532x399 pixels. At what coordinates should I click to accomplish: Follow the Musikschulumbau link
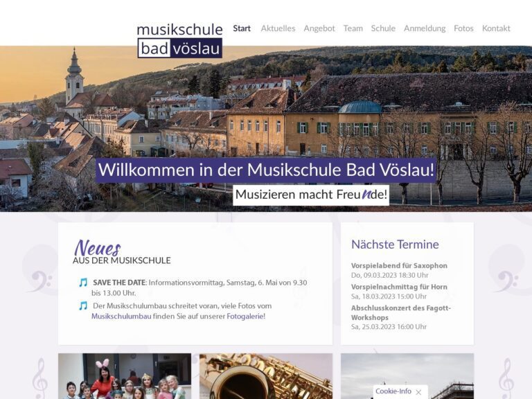121,316
